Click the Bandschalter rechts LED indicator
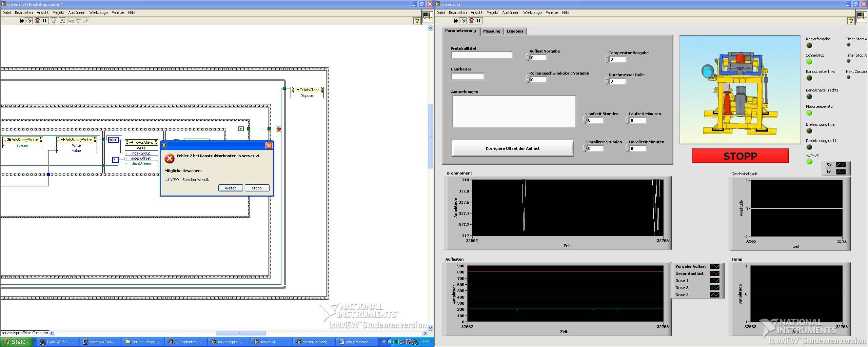 coord(809,97)
